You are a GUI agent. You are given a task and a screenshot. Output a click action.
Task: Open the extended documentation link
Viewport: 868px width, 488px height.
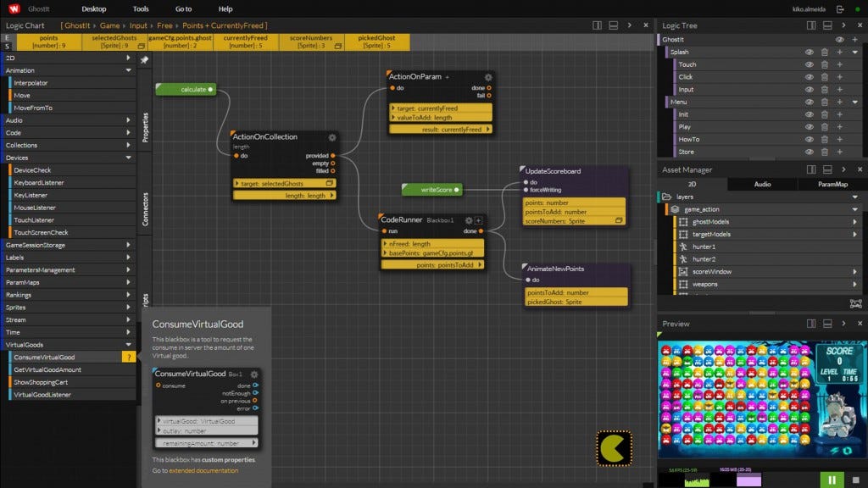click(203, 470)
